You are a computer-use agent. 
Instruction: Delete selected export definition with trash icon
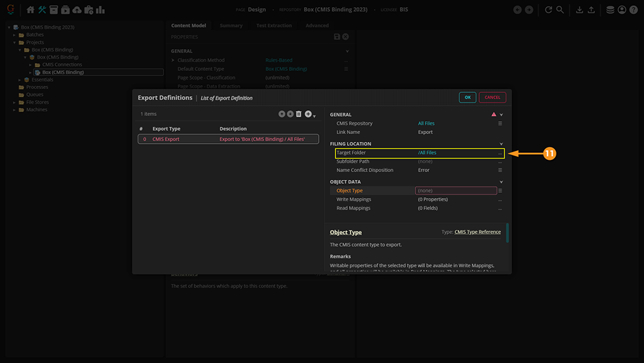[299, 114]
